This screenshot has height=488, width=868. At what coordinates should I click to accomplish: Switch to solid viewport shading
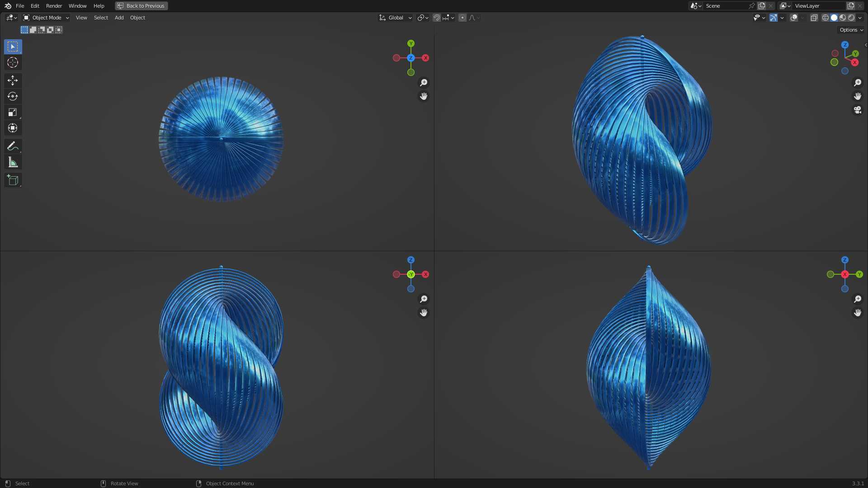[834, 18]
